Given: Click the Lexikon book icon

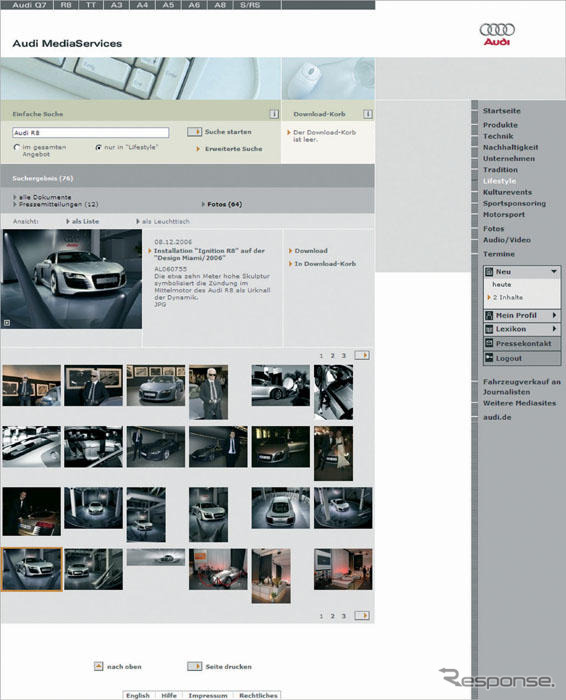Looking at the screenshot, I should click(489, 329).
